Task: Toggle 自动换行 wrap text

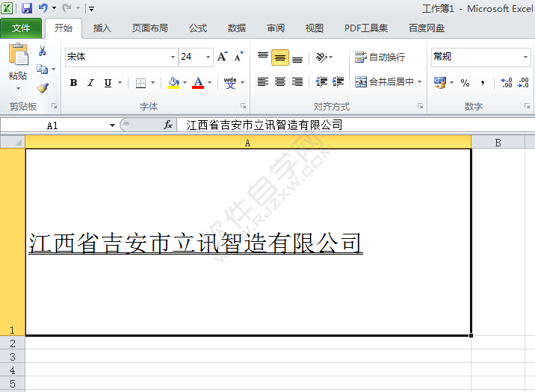Action: (380, 57)
